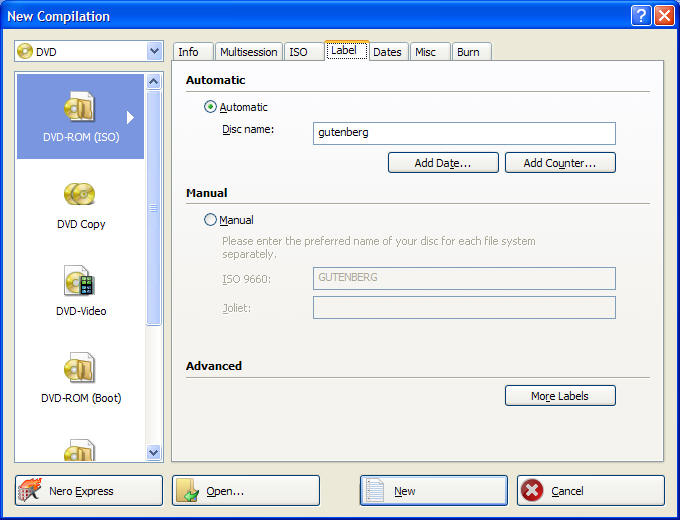Open the DVD disc type dropdown

point(154,51)
